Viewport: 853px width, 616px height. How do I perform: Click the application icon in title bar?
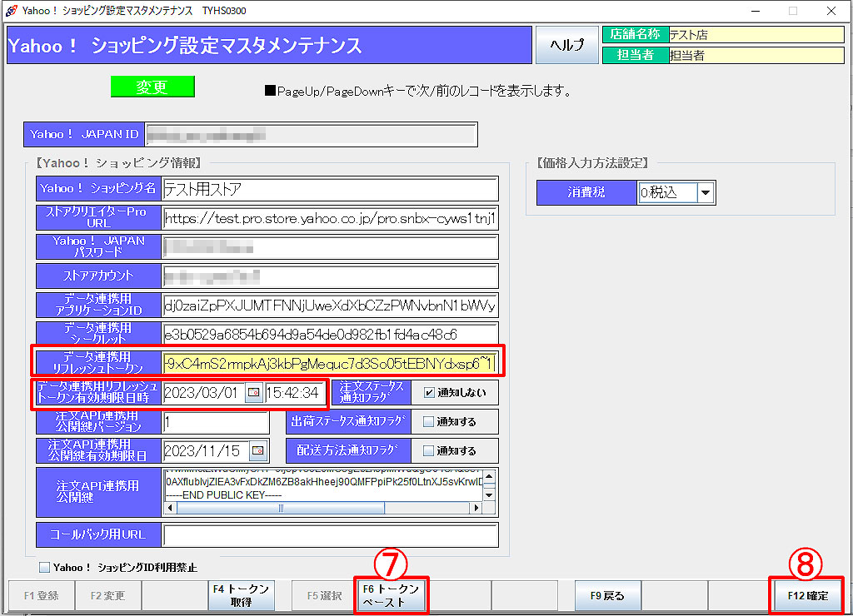[10, 11]
